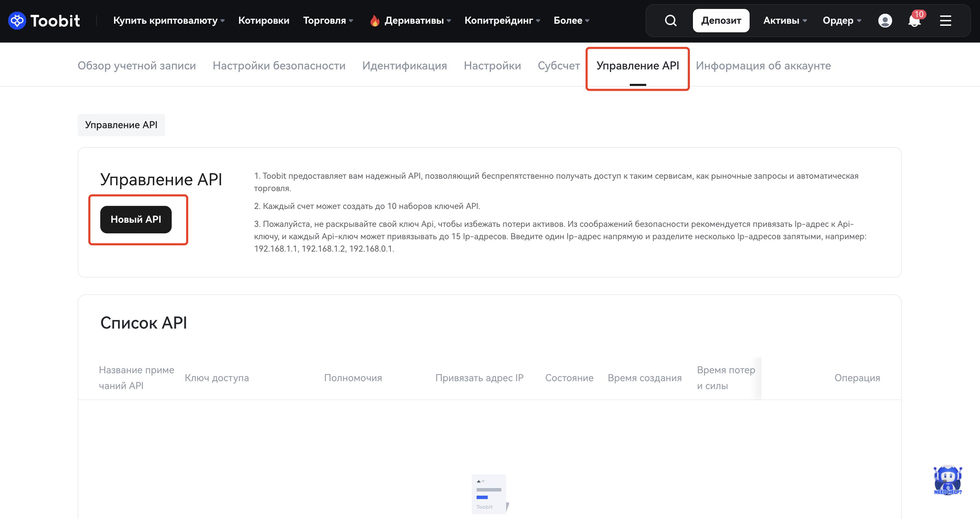Expand the Торговля dropdown menu
The height and width of the screenshot is (519, 980).
pos(328,21)
